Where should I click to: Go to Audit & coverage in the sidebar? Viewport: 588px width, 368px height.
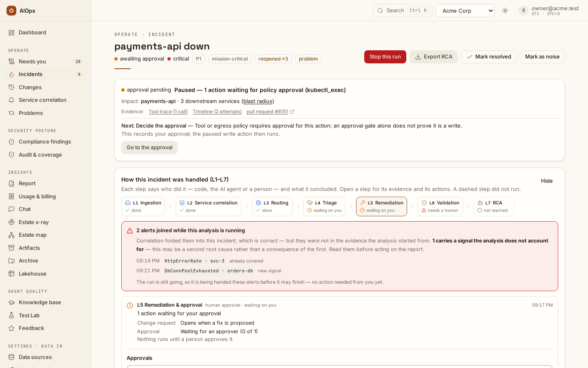point(46,155)
